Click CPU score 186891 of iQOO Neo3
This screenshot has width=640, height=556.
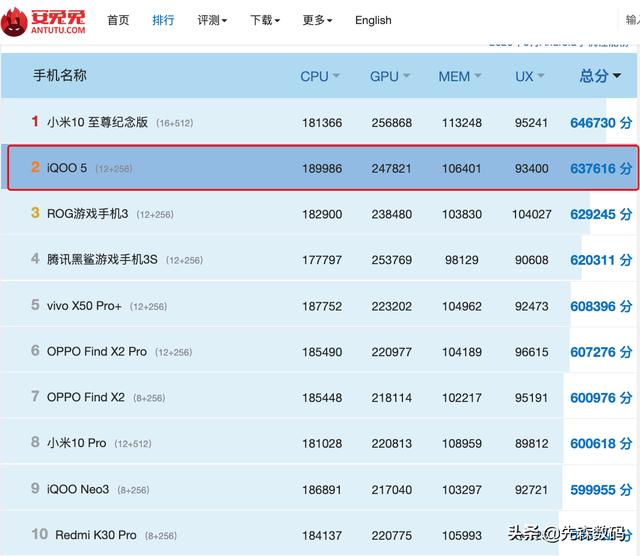pyautogui.click(x=322, y=490)
